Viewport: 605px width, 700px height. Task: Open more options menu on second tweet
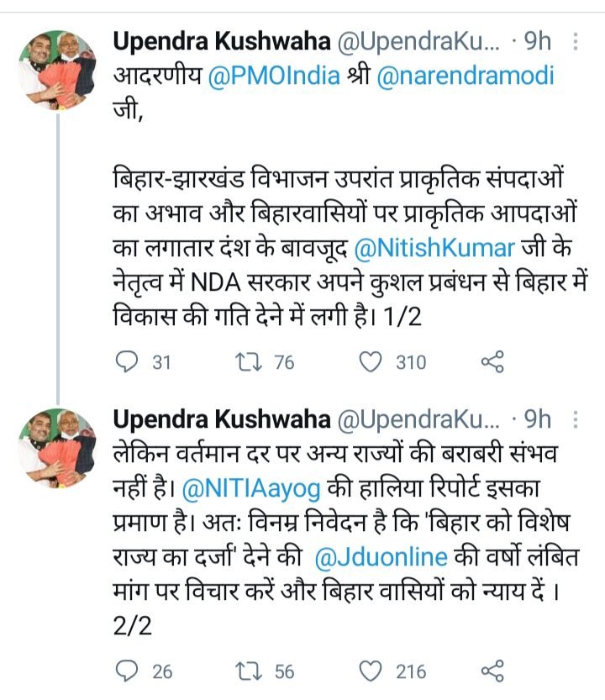point(575,418)
